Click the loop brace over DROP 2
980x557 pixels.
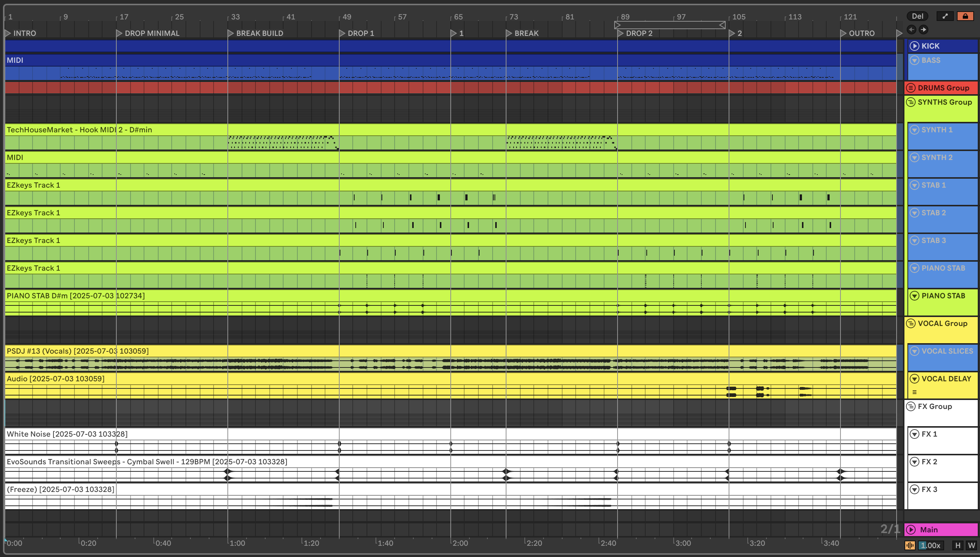pos(670,25)
